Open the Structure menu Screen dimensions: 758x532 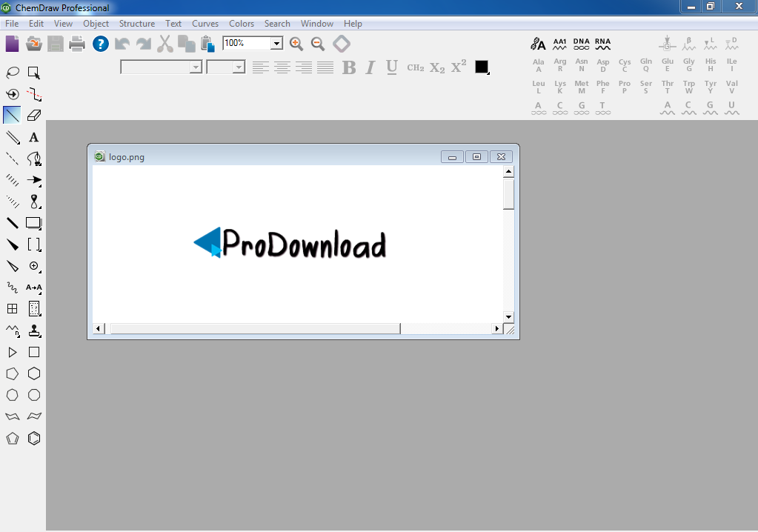click(137, 23)
